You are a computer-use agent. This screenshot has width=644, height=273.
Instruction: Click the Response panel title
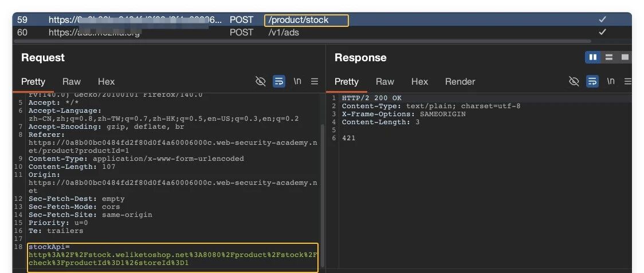pos(360,57)
